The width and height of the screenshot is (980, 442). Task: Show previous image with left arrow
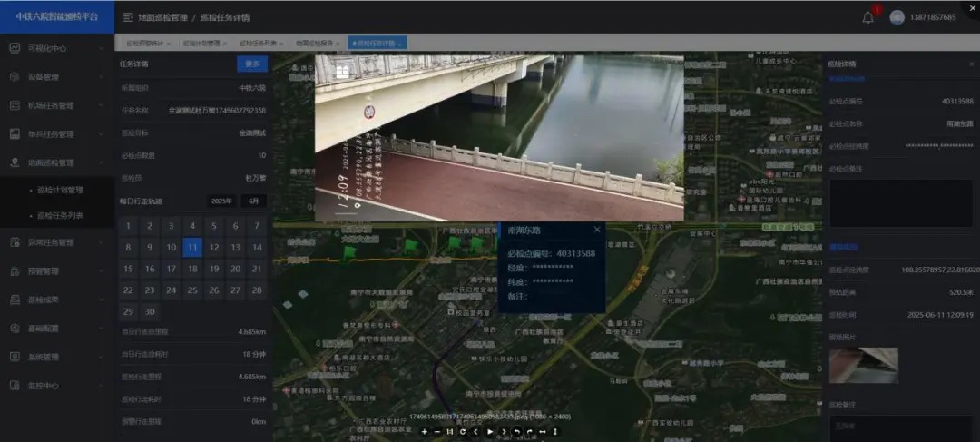tap(475, 432)
